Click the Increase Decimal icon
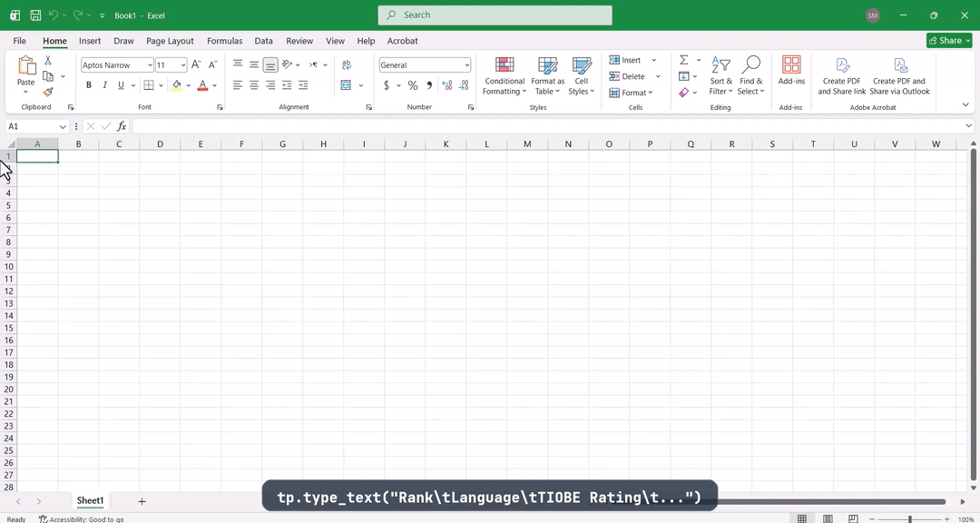The image size is (980, 523). (x=445, y=85)
